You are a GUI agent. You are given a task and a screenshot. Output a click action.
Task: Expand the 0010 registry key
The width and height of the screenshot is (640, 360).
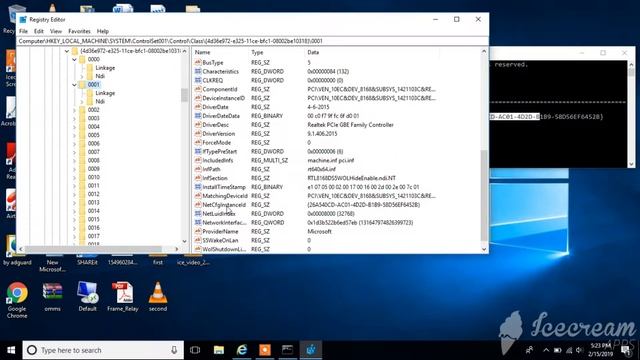point(74,177)
